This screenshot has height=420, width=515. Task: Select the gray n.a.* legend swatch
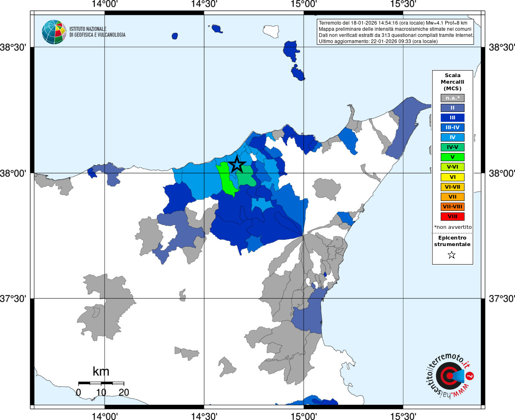(x=453, y=98)
